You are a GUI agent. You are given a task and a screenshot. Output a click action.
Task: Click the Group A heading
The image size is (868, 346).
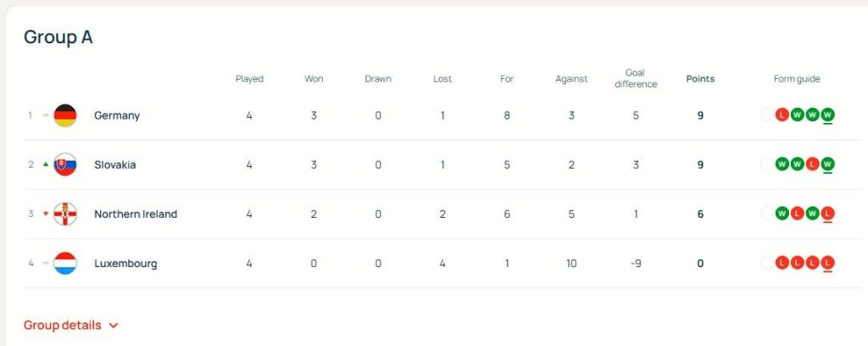[x=58, y=37]
